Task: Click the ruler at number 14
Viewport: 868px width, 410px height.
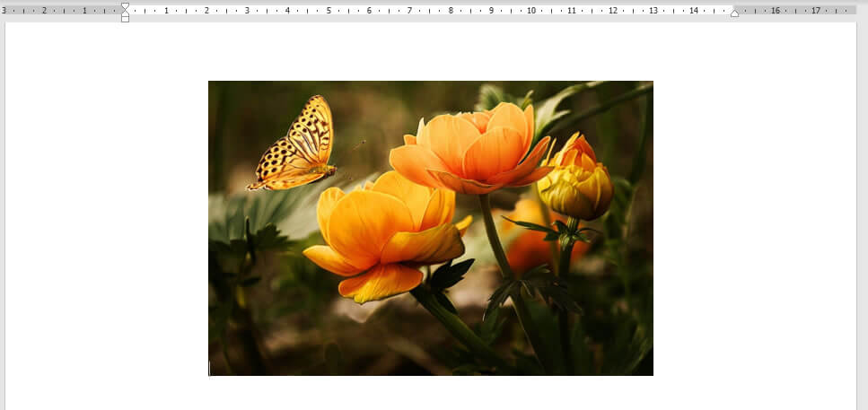Action: 694,11
